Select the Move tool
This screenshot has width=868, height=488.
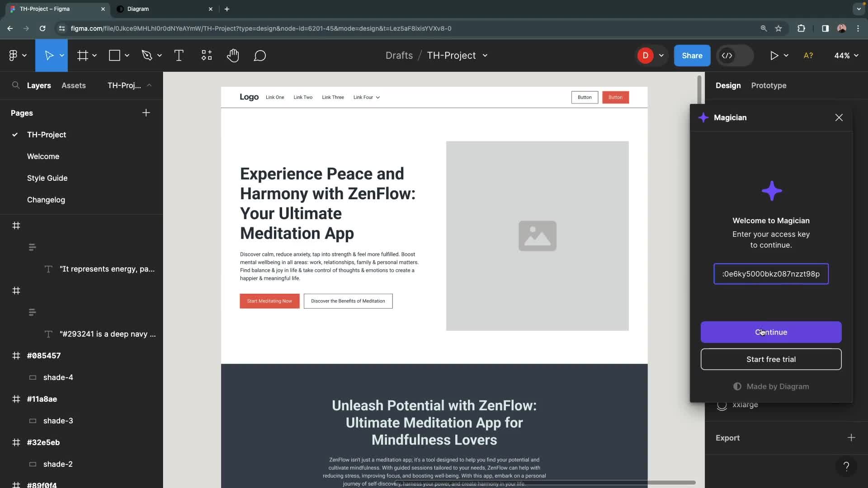coord(50,55)
